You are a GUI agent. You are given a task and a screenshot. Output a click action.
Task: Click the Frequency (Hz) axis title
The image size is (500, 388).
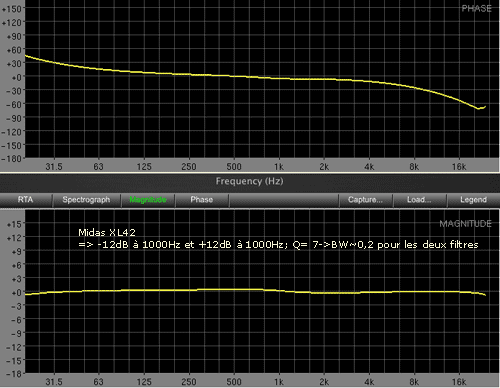click(x=249, y=181)
